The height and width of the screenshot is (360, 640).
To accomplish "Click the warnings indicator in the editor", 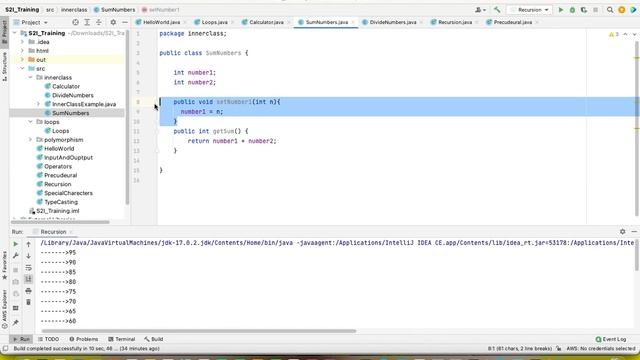I will (x=614, y=34).
